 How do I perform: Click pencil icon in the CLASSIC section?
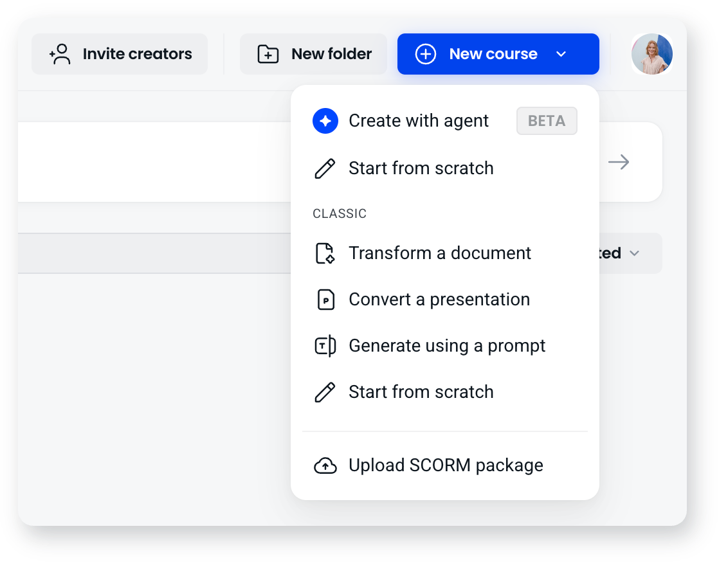point(325,392)
